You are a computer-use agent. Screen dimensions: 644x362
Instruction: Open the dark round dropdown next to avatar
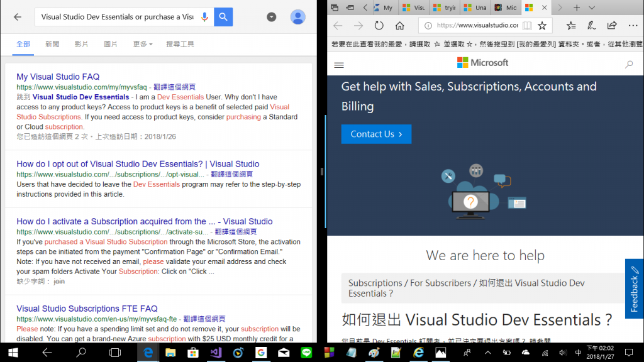[x=272, y=17]
